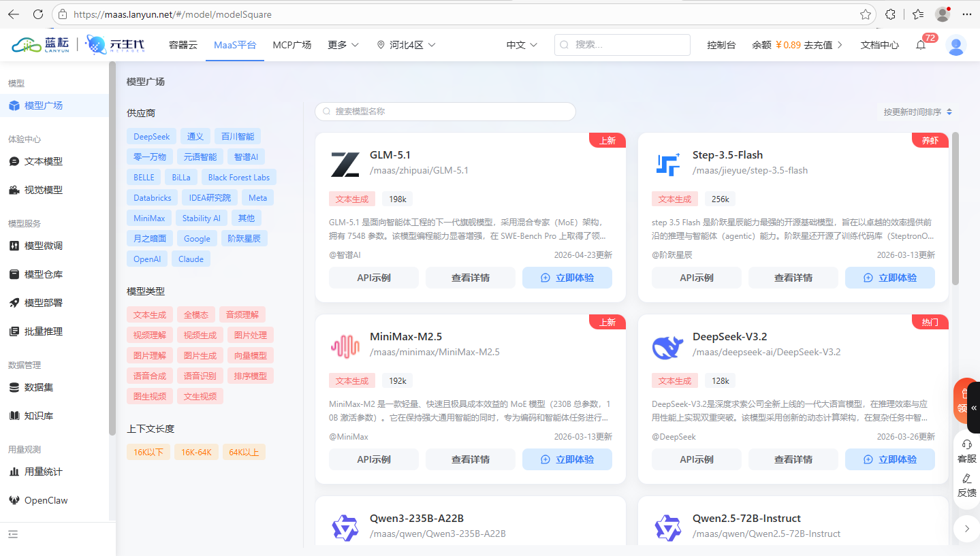Reload the page with refresh icon
This screenshot has height=556, width=980.
38,14
